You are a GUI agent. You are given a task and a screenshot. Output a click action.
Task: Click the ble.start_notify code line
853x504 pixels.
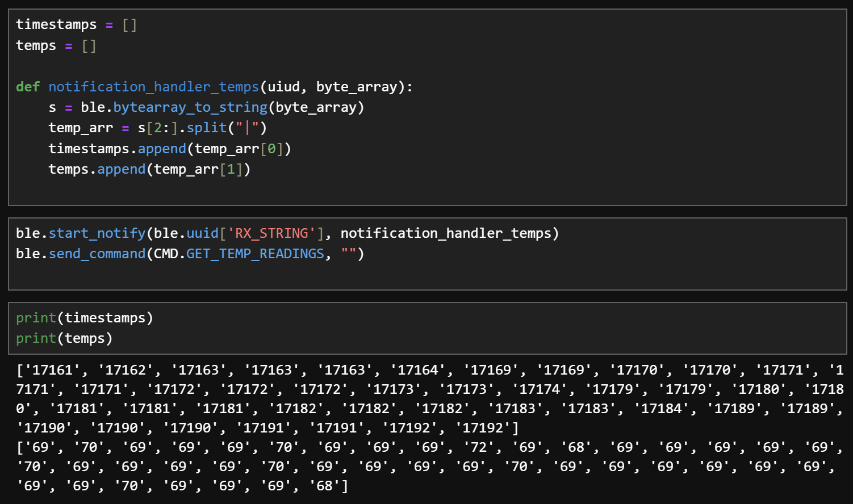[287, 233]
